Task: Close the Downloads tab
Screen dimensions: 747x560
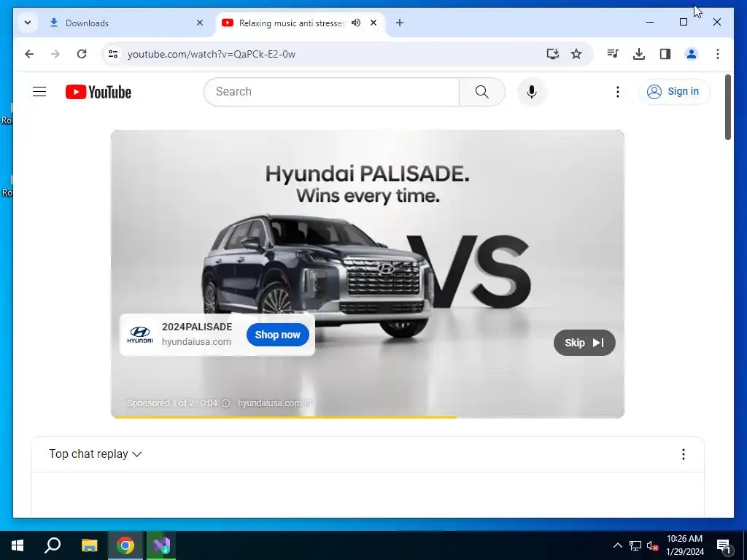Action: 200,23
